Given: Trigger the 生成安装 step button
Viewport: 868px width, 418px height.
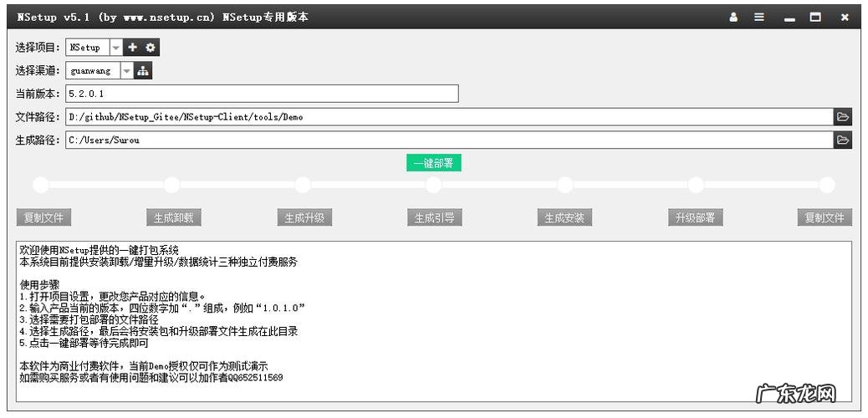Looking at the screenshot, I should [564, 218].
